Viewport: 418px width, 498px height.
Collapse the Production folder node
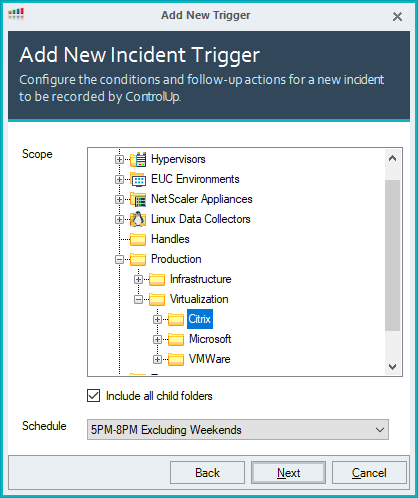(119, 259)
